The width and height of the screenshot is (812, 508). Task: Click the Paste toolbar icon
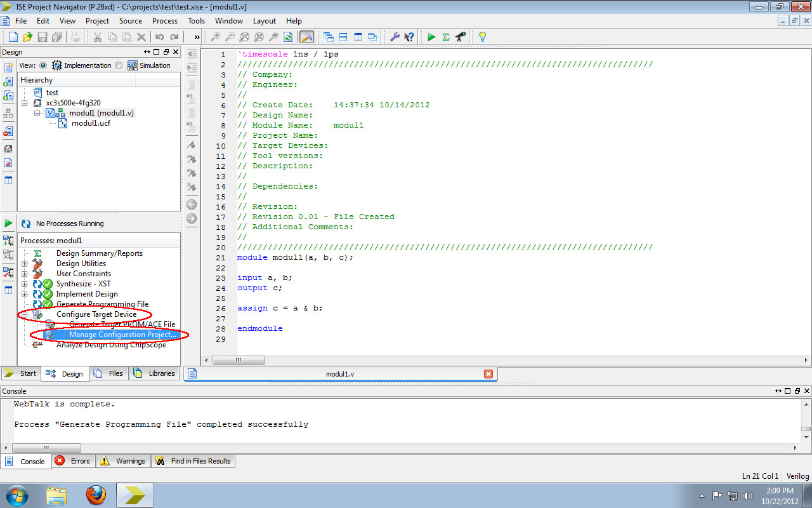126,37
